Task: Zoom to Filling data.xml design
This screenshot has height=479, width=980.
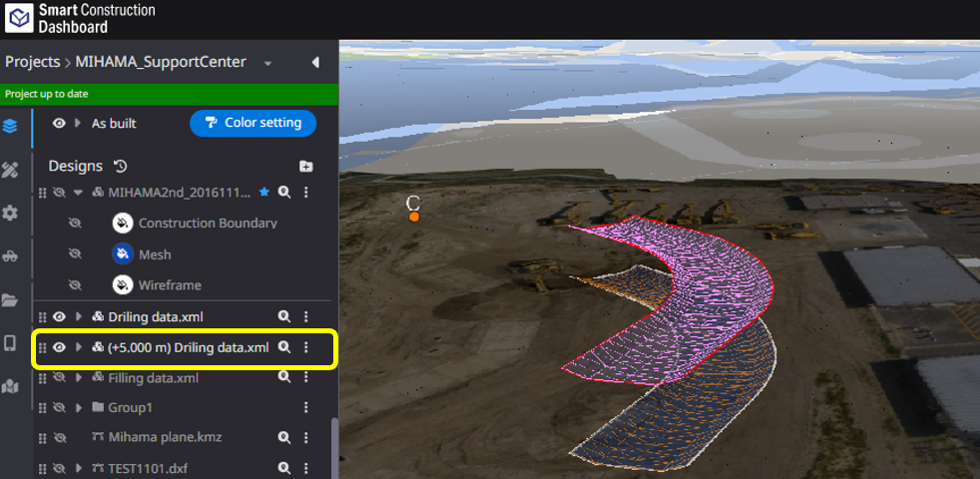Action: coord(284,378)
